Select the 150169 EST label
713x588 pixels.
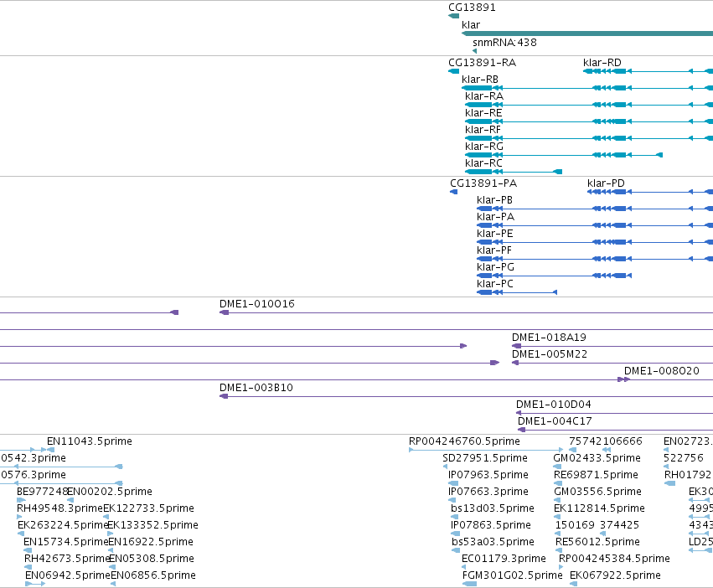[575, 526]
